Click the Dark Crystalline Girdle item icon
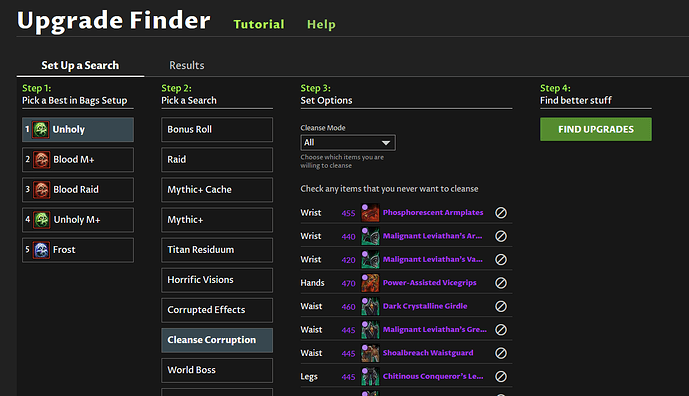 point(370,306)
